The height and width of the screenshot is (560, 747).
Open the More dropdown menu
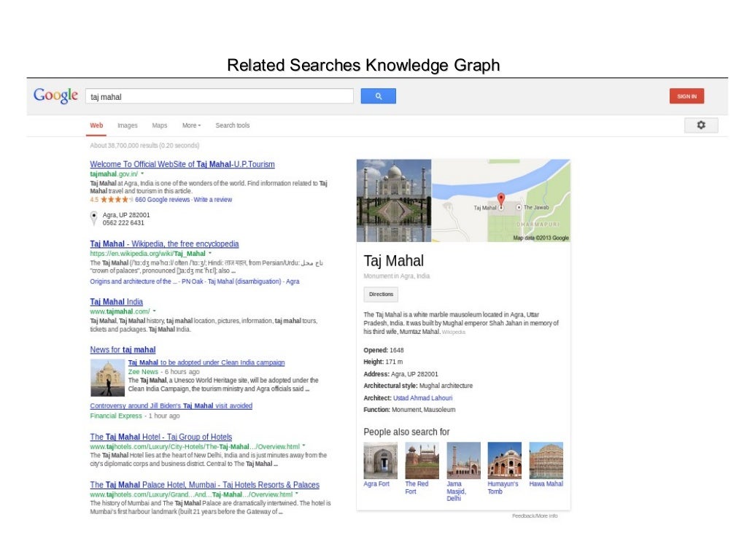[192, 125]
